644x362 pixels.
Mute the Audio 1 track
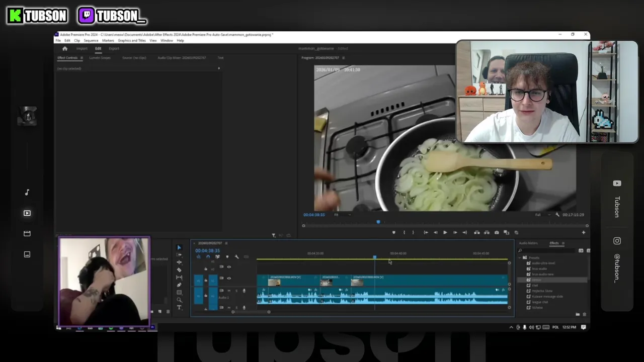pyautogui.click(x=229, y=291)
